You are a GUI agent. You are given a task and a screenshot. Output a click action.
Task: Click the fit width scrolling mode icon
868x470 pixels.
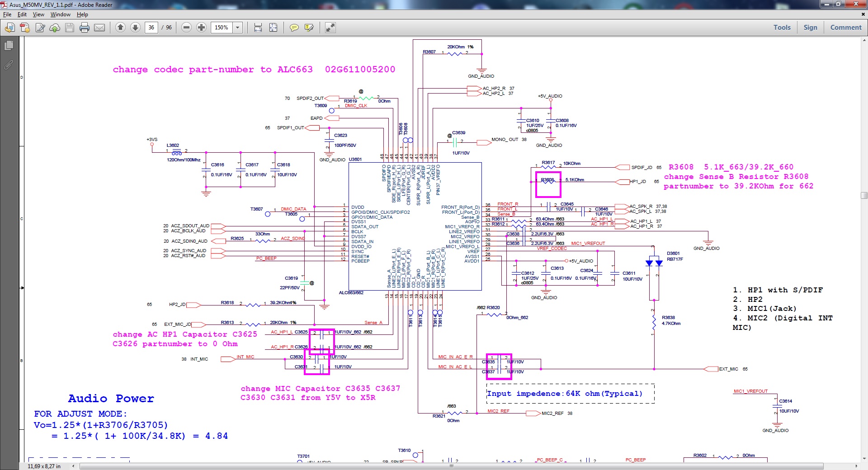pyautogui.click(x=258, y=28)
